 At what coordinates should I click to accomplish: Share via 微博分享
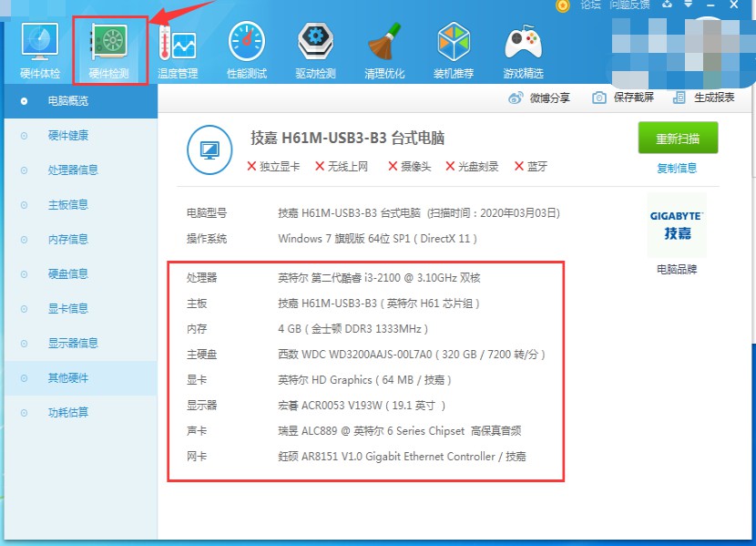tap(540, 98)
